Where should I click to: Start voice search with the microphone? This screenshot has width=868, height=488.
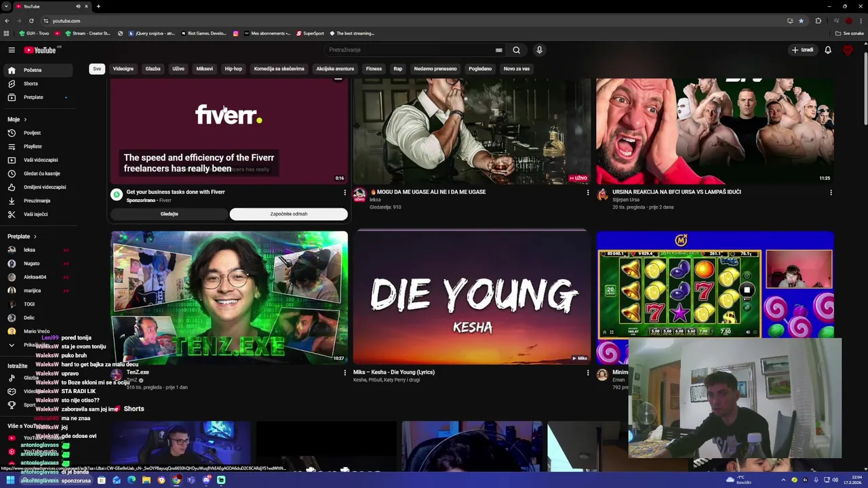(539, 49)
